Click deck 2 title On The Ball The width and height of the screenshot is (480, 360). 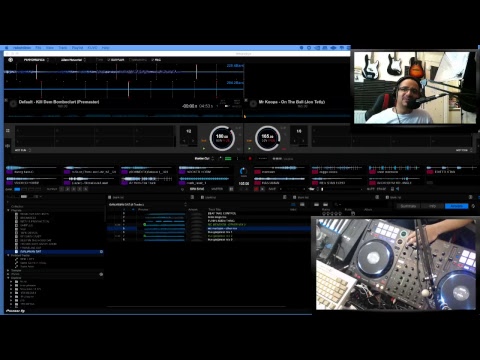coord(292,102)
